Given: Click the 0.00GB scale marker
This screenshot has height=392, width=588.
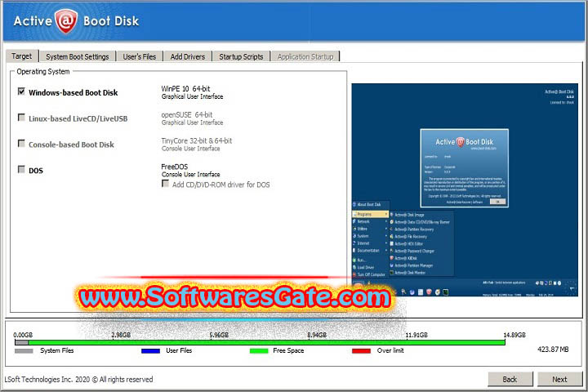Looking at the screenshot, I should pyautogui.click(x=23, y=335).
